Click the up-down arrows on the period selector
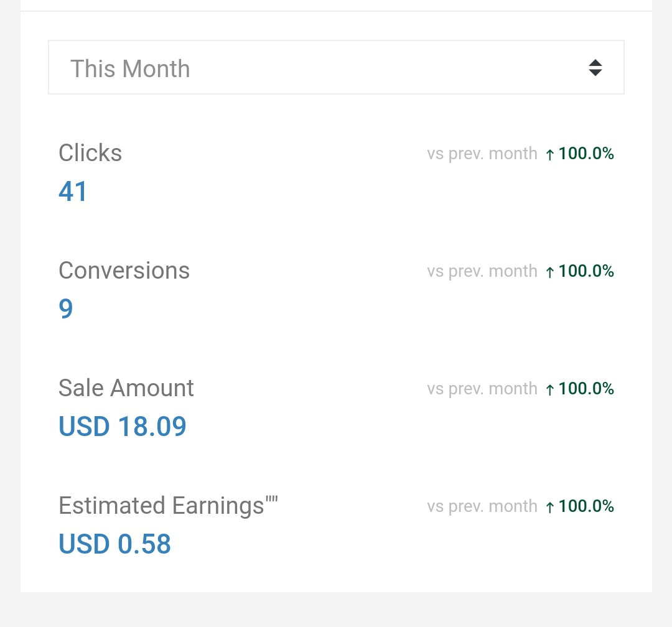This screenshot has height=627, width=672. [x=595, y=68]
